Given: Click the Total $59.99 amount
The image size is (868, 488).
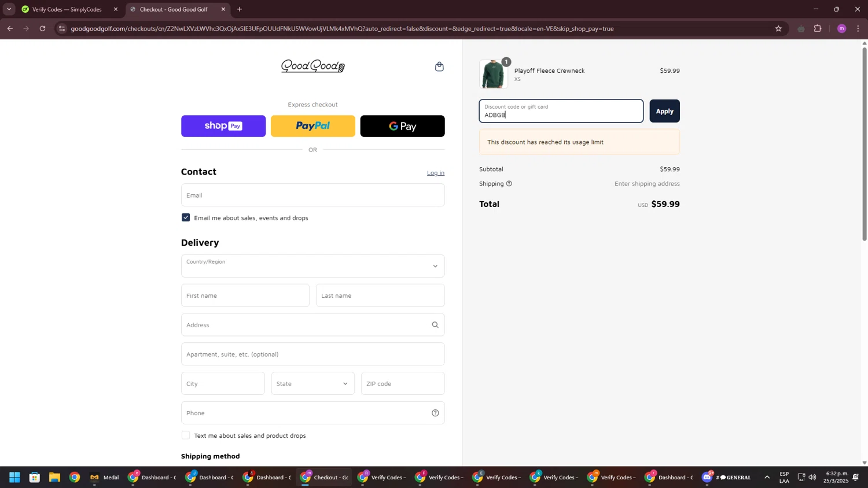Looking at the screenshot, I should tap(665, 204).
